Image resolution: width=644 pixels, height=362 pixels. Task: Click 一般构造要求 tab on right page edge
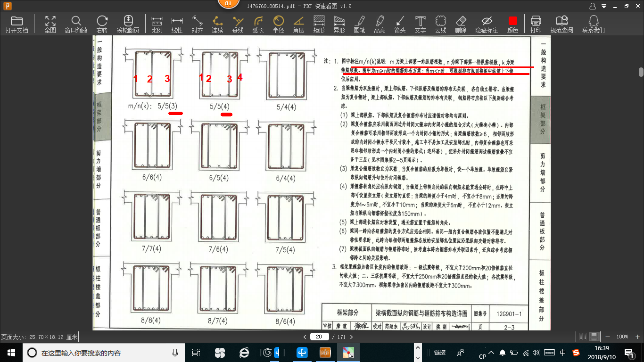click(x=543, y=65)
